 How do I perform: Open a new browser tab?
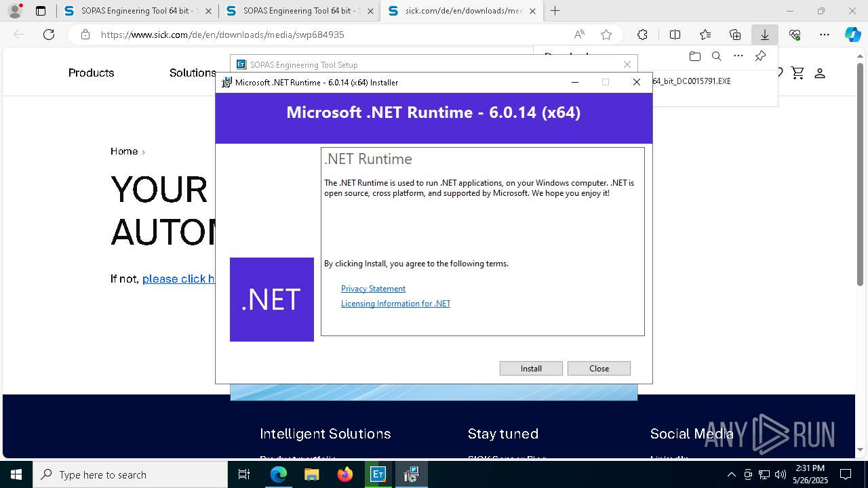click(x=555, y=11)
